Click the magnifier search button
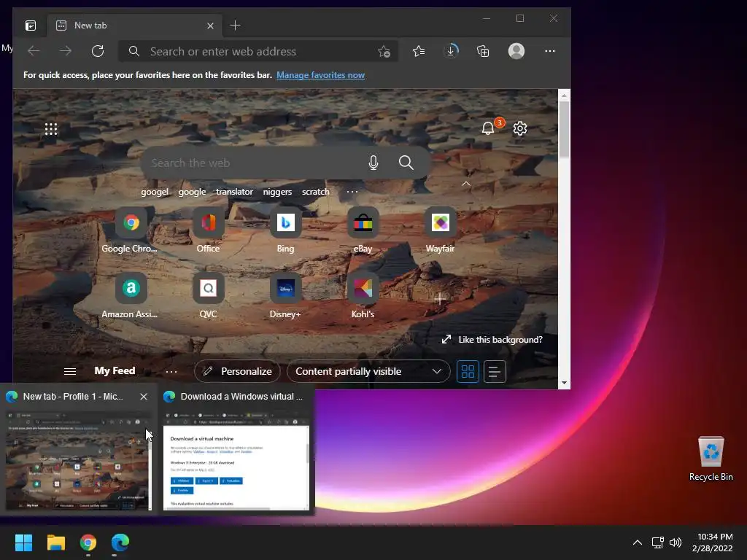Viewport: 747px width, 560px height. [406, 163]
